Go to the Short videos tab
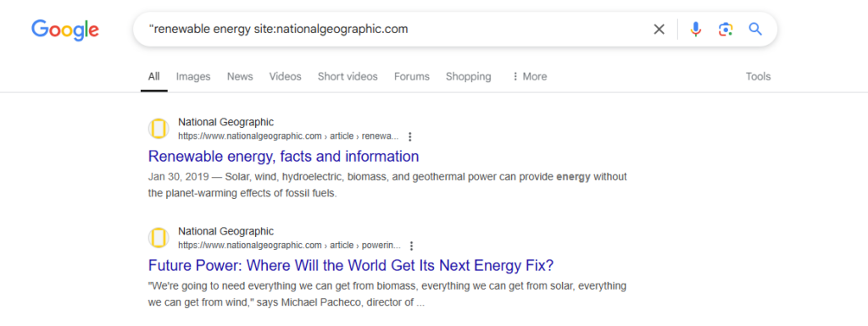This screenshot has height=326, width=868. (348, 77)
